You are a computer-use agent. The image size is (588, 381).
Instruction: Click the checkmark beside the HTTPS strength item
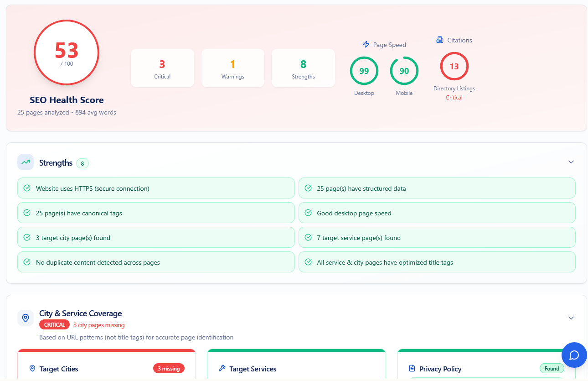pyautogui.click(x=28, y=188)
